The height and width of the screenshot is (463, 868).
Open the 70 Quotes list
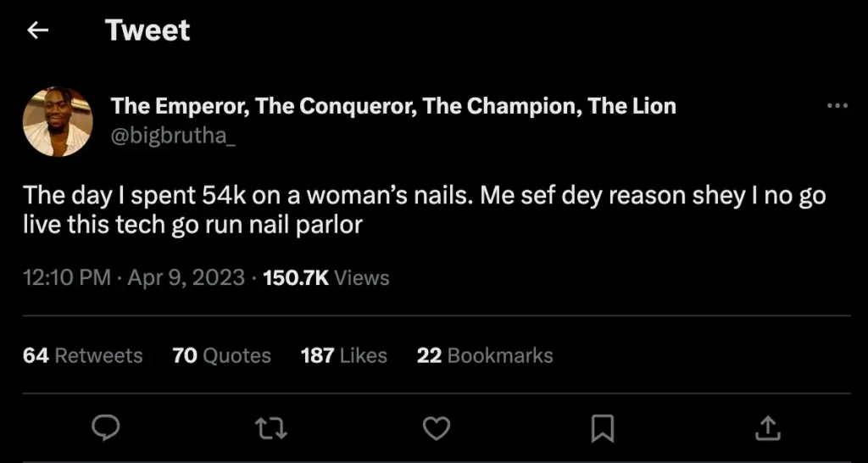[221, 355]
